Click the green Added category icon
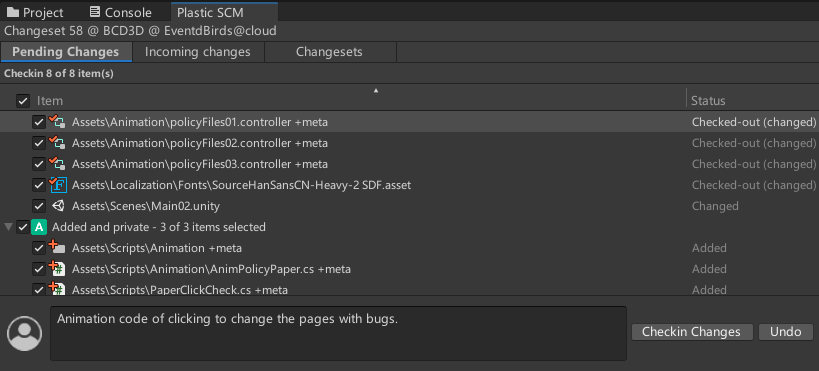This screenshot has width=819, height=371. (x=39, y=227)
